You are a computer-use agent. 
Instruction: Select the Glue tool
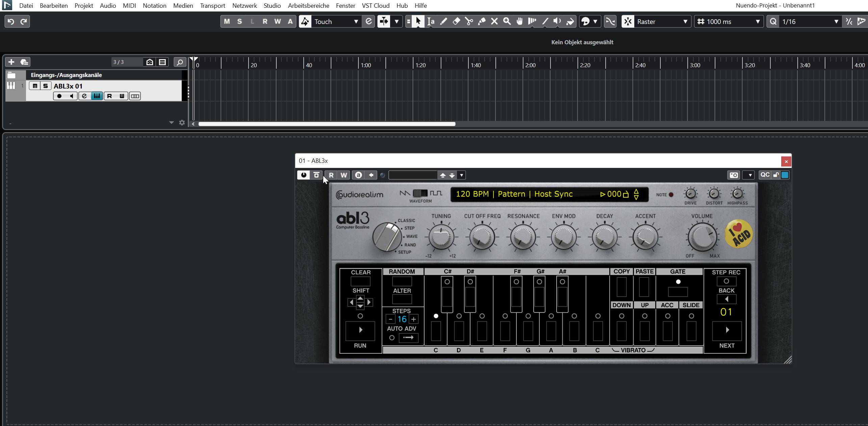482,22
